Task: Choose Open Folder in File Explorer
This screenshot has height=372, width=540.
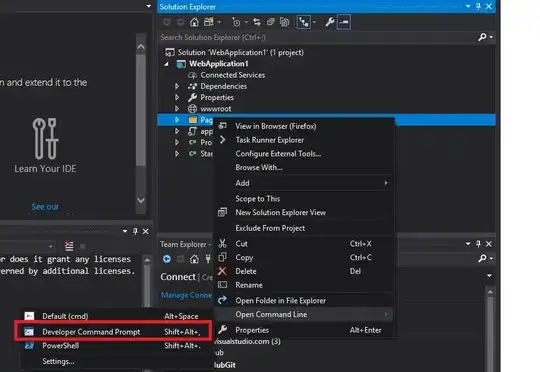Action: 280,301
